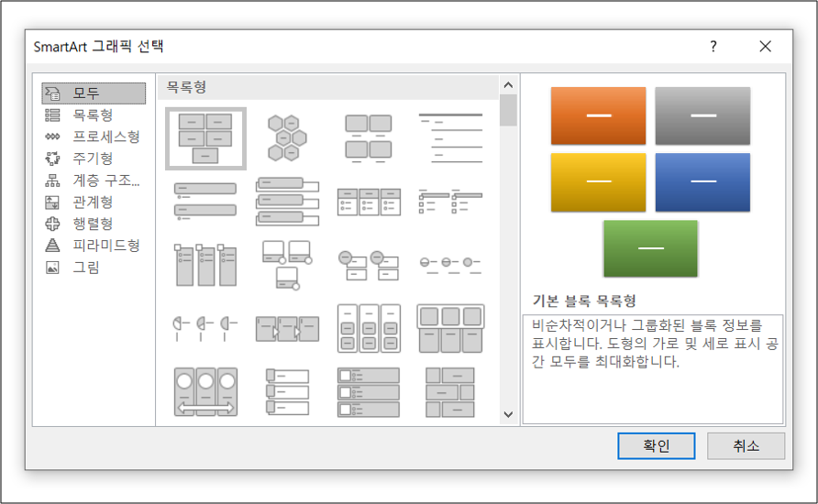The width and height of the screenshot is (818, 504).
Task: Select the 행렬형 matrix category
Action: tap(94, 224)
